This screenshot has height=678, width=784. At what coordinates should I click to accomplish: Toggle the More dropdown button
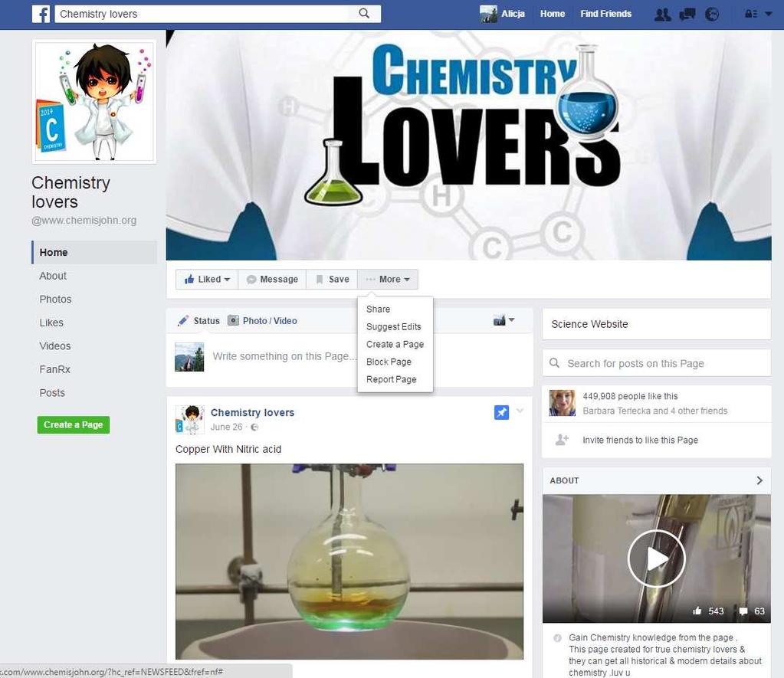click(x=388, y=280)
